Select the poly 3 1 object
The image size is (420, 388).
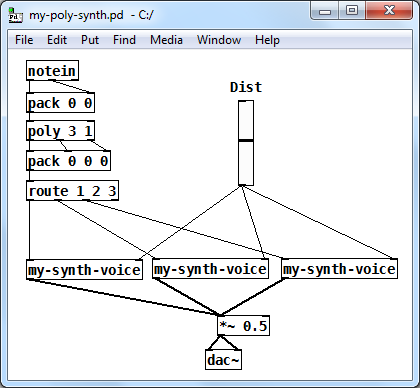[x=60, y=131]
